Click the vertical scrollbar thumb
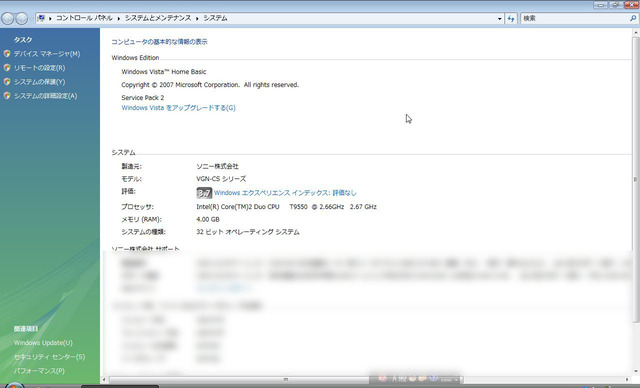Viewport: 640px width, 388px height. click(x=636, y=180)
